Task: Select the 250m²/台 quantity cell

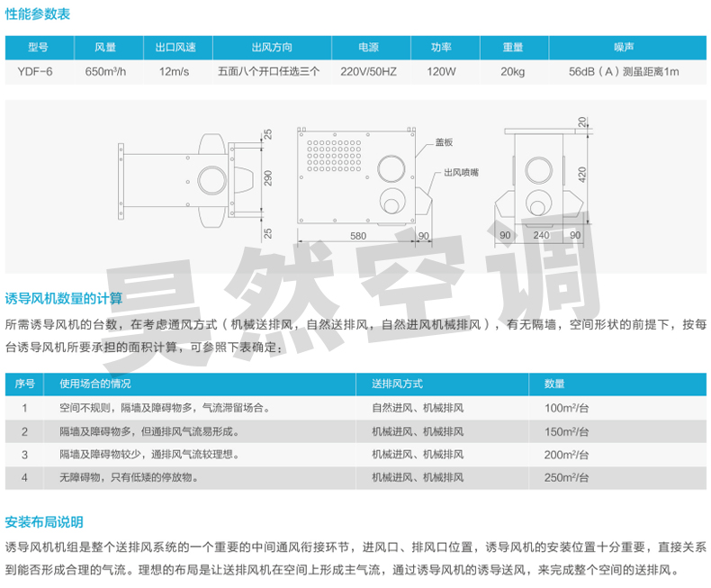Action: [565, 477]
